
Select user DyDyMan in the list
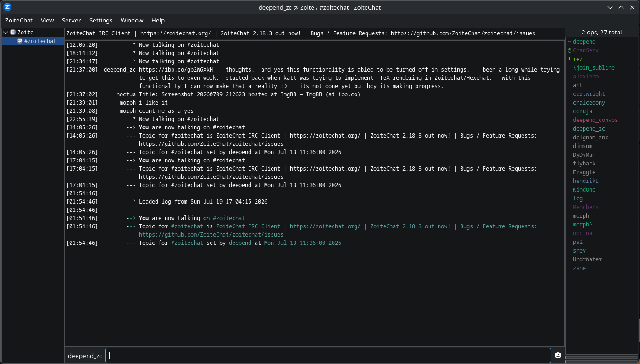click(x=584, y=155)
